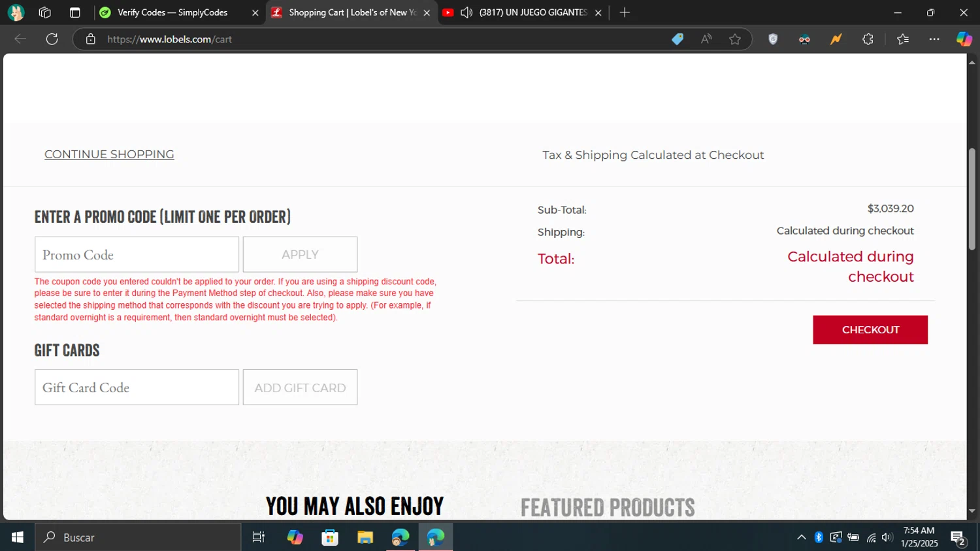Click the scrollbar down arrow
The height and width of the screenshot is (551, 980).
pyautogui.click(x=972, y=511)
